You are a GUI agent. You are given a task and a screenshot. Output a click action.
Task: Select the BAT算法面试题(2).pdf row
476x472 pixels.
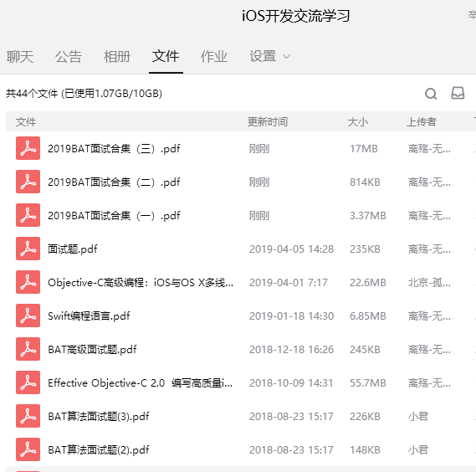point(241,449)
